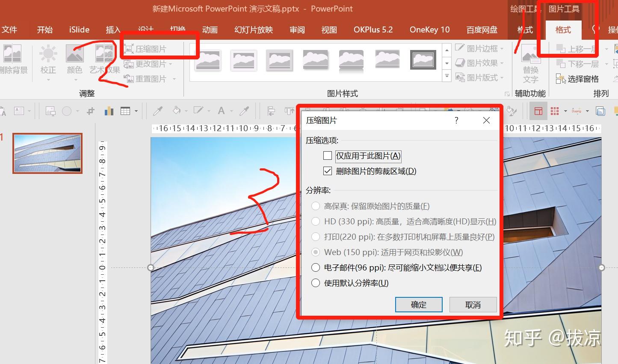Switch to the 百度网盘 tab
Image resolution: width=618 pixels, height=364 pixels.
tap(482, 29)
